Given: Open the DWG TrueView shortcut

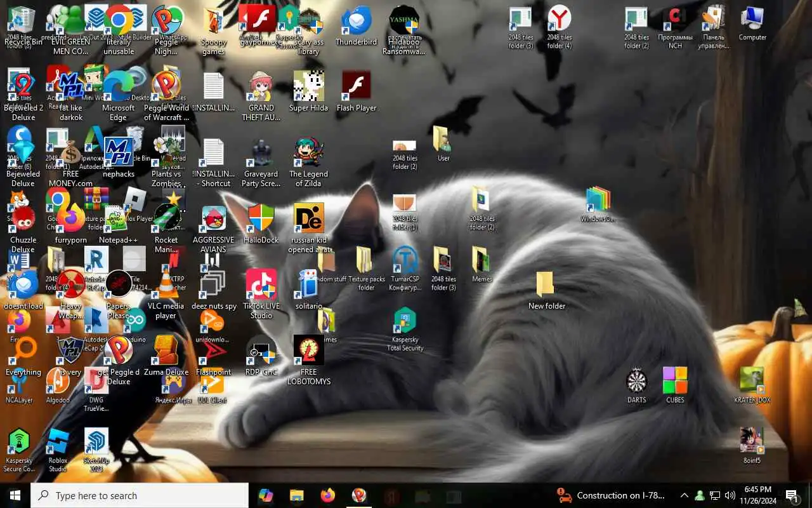Looking at the screenshot, I should click(96, 389).
